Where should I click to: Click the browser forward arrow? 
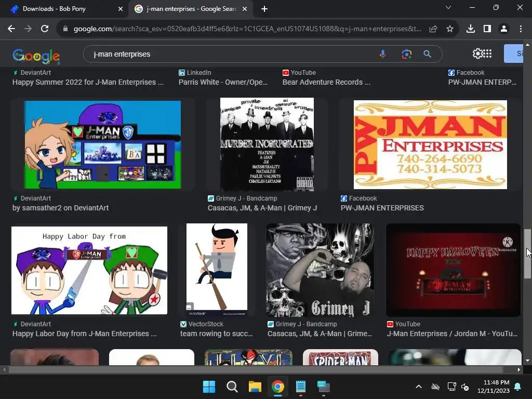click(x=28, y=29)
